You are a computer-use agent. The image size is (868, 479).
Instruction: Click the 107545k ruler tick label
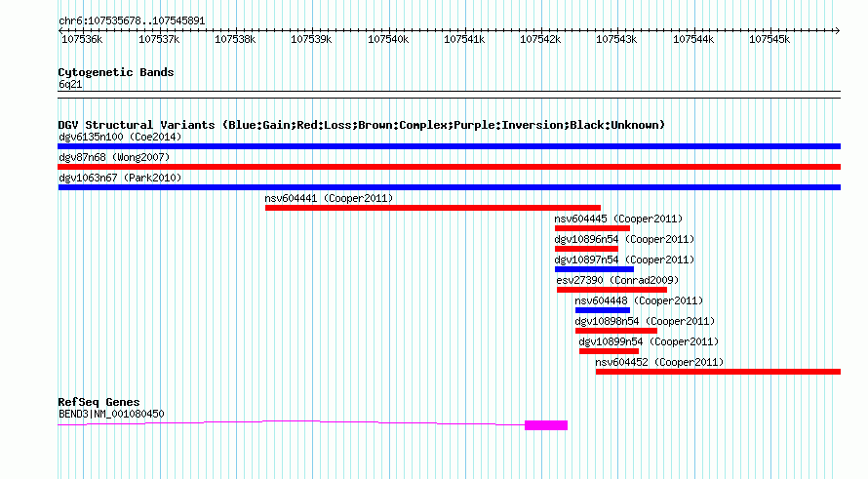[x=769, y=39]
